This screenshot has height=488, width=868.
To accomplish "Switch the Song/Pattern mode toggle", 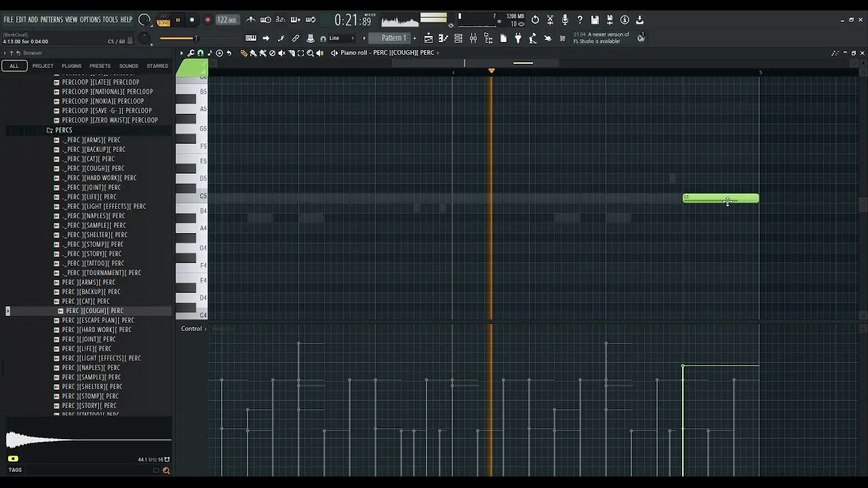I will pos(163,20).
